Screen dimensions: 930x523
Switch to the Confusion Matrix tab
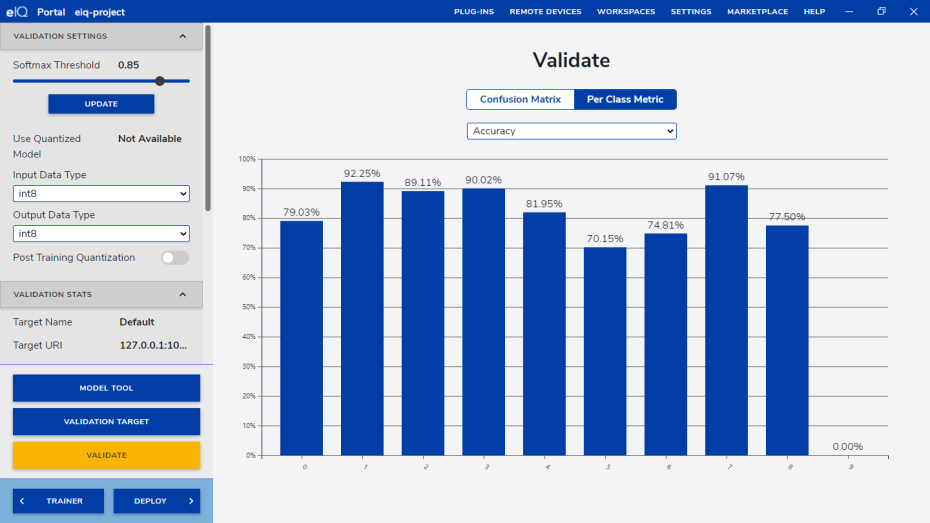pyautogui.click(x=520, y=99)
